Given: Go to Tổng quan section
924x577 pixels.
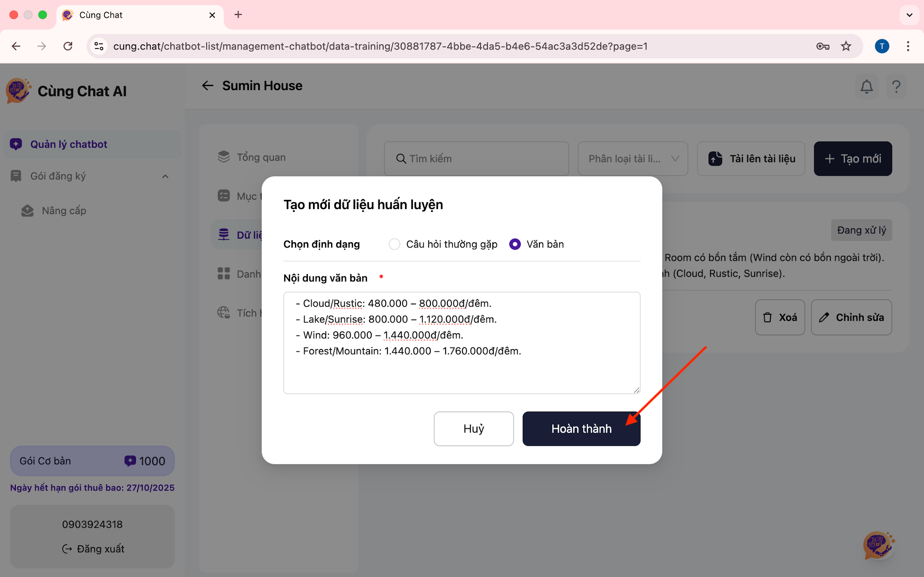Looking at the screenshot, I should pos(261,157).
